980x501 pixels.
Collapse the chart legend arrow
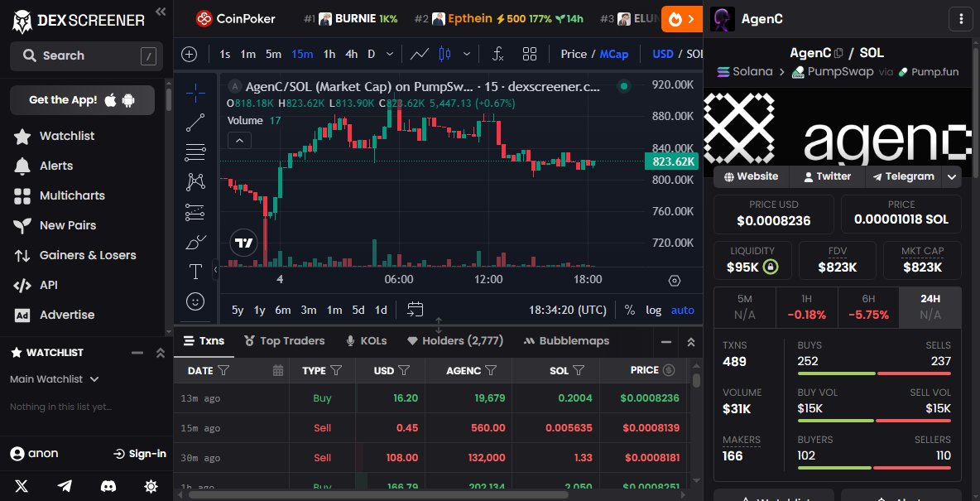239,141
